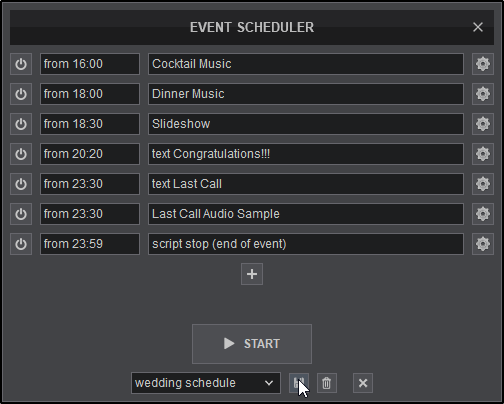Save the wedding schedule with floppy icon
Image resolution: width=504 pixels, height=404 pixels.
[299, 383]
